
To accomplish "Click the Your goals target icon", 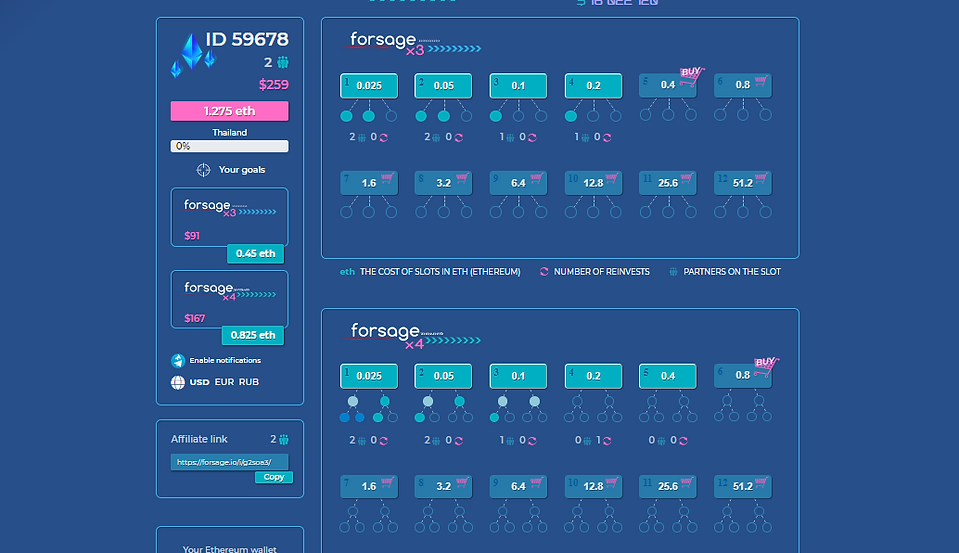I will tap(203, 170).
